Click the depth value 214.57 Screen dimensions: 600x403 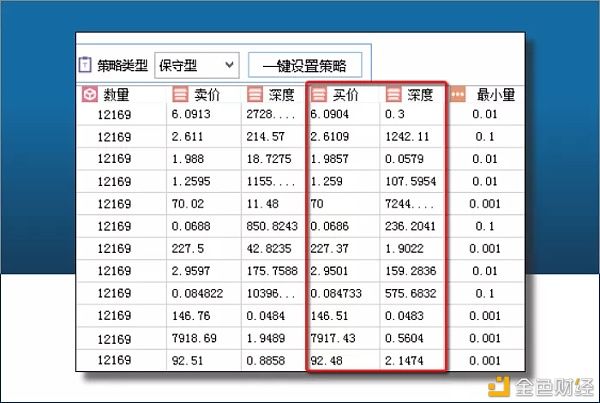[x=266, y=137]
